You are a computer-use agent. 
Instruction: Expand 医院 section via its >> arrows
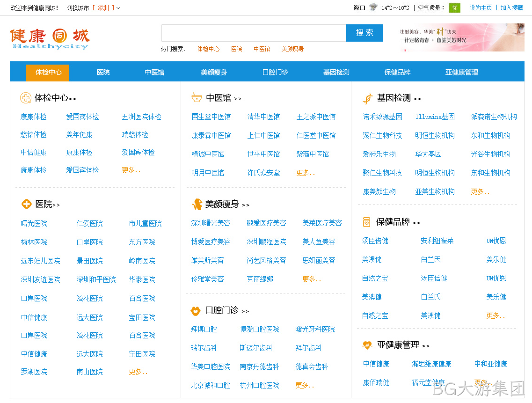[56, 205]
